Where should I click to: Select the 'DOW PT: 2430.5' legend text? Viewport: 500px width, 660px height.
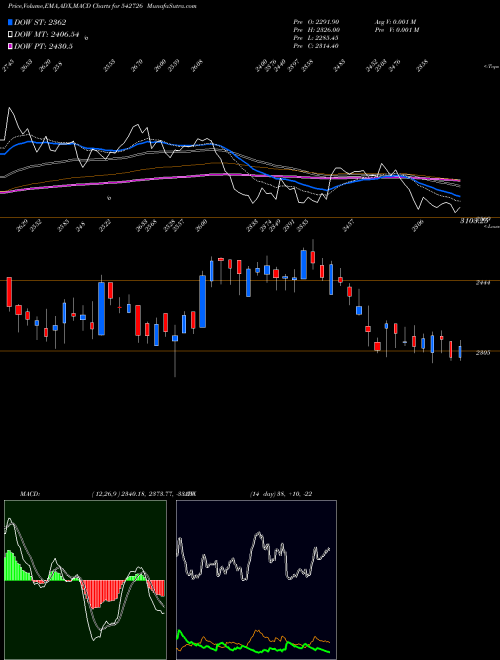click(x=44, y=46)
